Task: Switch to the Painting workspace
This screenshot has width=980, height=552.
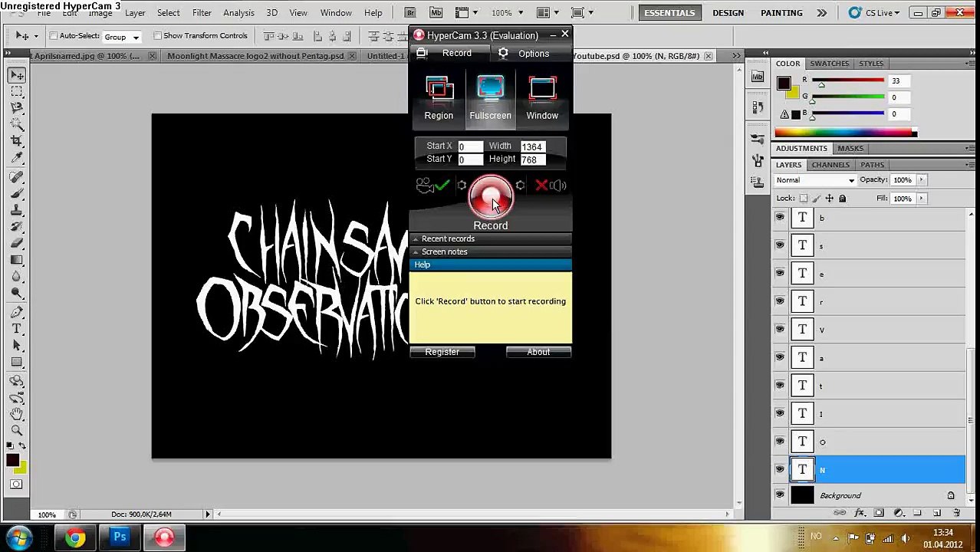Action: [x=781, y=13]
